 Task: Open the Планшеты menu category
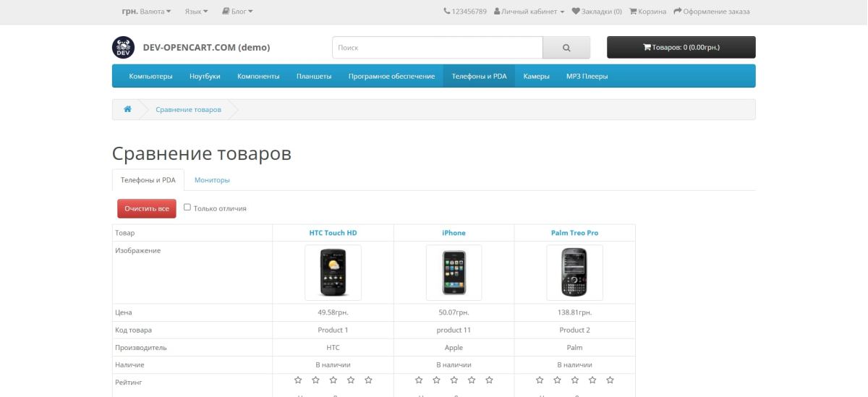pos(314,76)
